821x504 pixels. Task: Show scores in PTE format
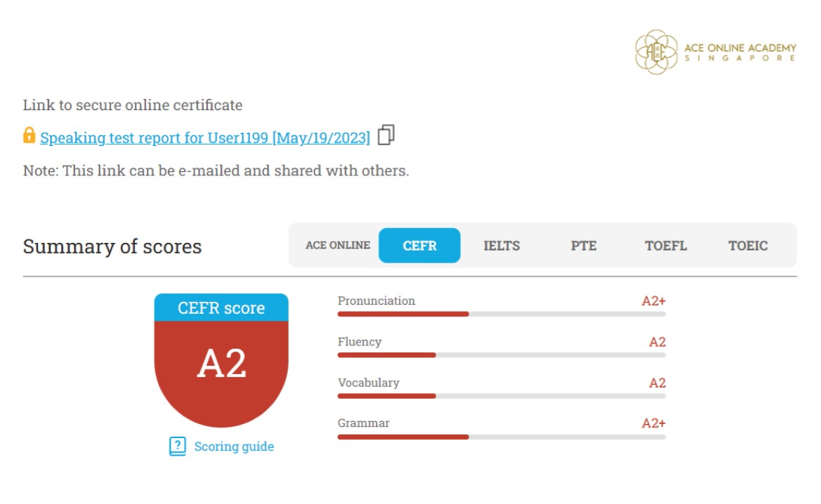click(584, 246)
